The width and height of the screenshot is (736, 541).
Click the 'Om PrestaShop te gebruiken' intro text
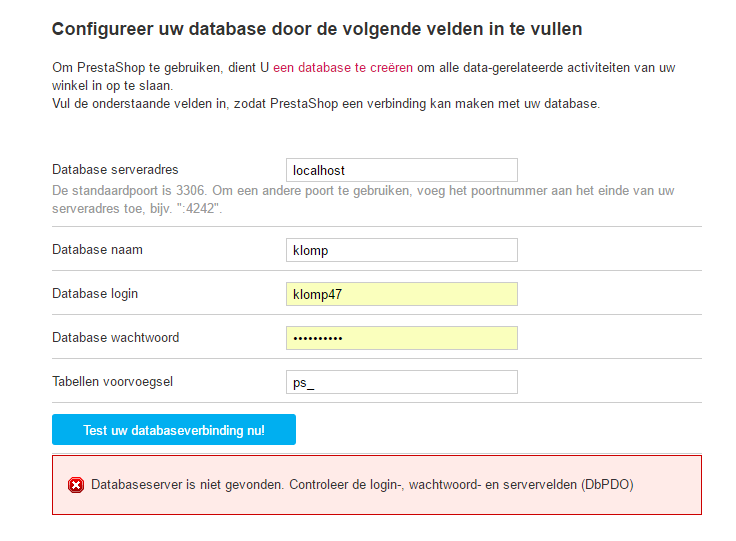click(161, 68)
